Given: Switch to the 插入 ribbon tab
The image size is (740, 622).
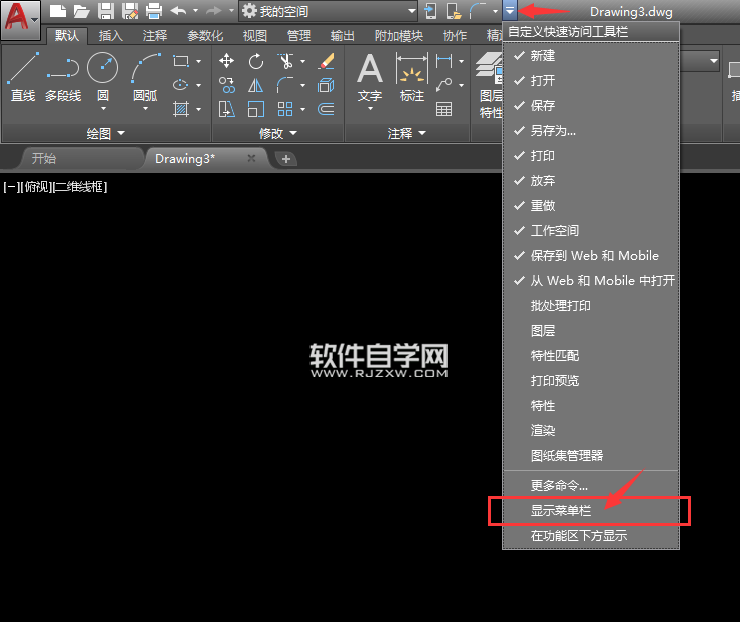Looking at the screenshot, I should point(110,35).
